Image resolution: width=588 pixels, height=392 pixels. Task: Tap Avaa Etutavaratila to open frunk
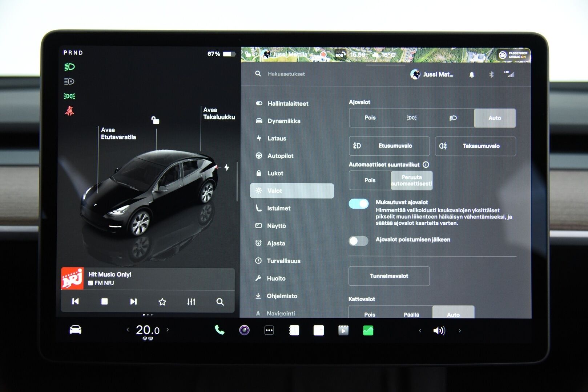point(118,134)
